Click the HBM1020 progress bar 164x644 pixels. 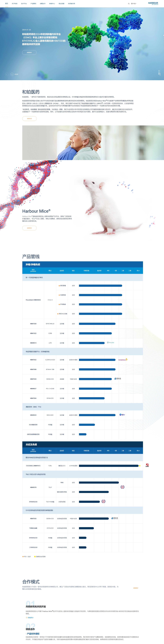point(97,324)
